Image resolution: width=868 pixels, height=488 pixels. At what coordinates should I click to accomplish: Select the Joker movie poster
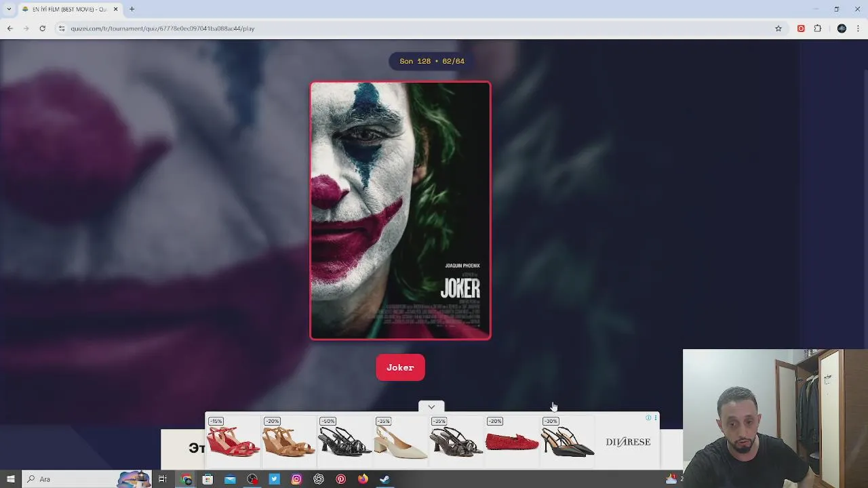coord(400,211)
